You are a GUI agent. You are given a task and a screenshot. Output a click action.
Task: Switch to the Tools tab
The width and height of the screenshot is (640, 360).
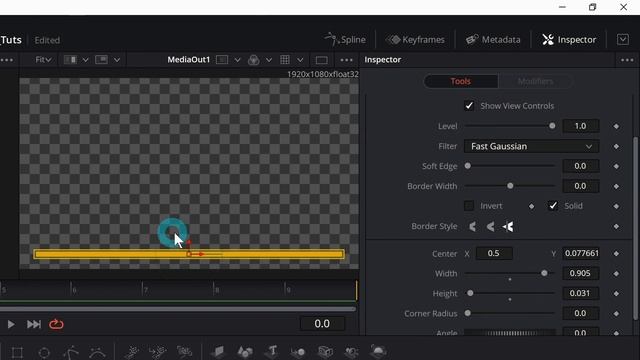(x=461, y=81)
